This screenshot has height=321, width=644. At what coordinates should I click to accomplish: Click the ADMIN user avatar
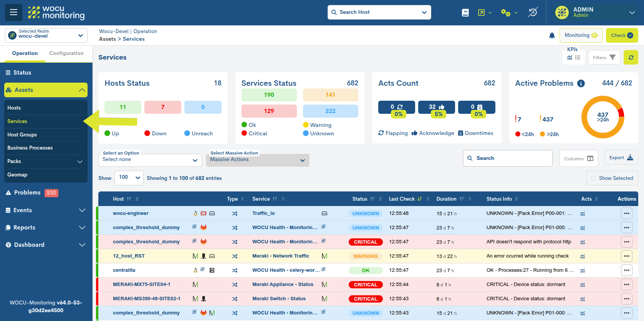(562, 12)
